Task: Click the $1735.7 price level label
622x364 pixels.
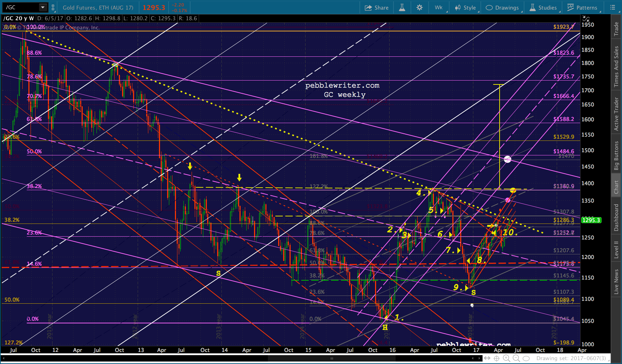Action: pyautogui.click(x=563, y=77)
